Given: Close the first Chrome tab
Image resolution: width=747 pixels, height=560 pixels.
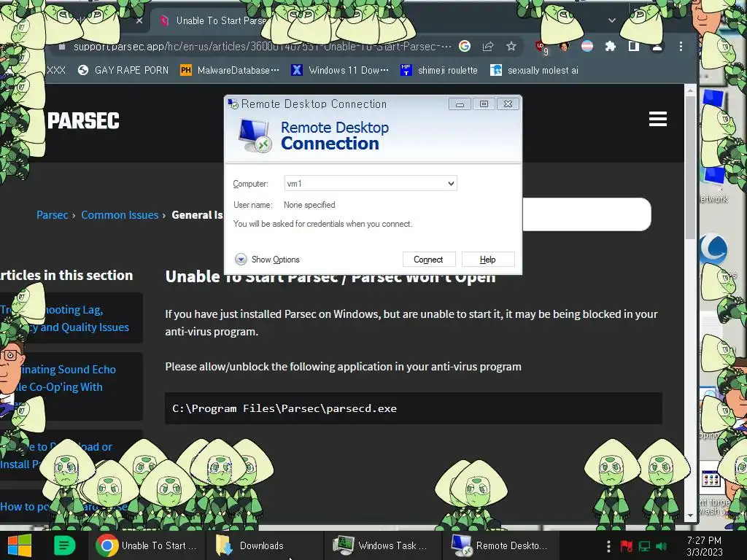Looking at the screenshot, I should coord(139,20).
